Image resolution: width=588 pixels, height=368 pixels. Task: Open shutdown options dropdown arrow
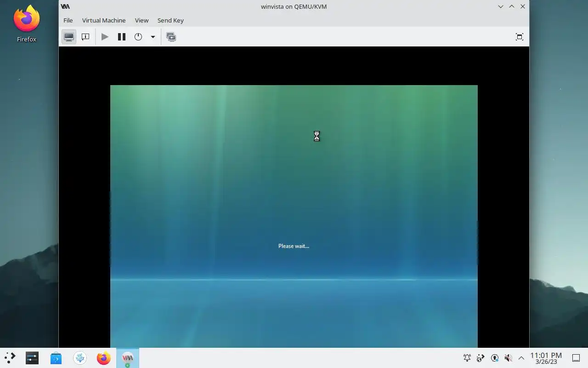coord(153,37)
